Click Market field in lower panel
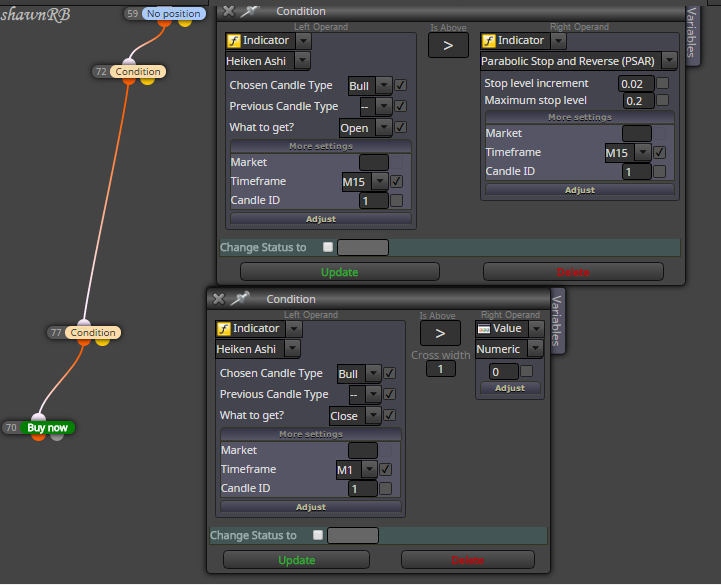 (x=363, y=450)
